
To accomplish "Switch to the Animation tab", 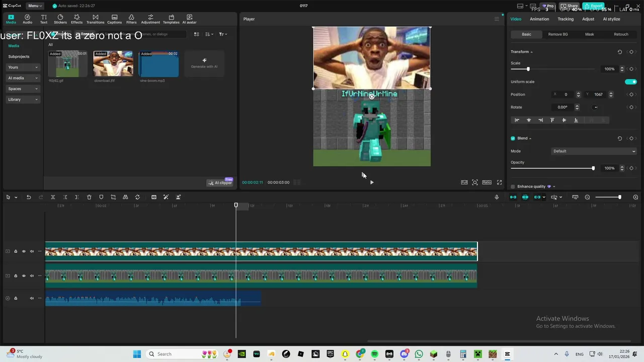I will pyautogui.click(x=539, y=19).
